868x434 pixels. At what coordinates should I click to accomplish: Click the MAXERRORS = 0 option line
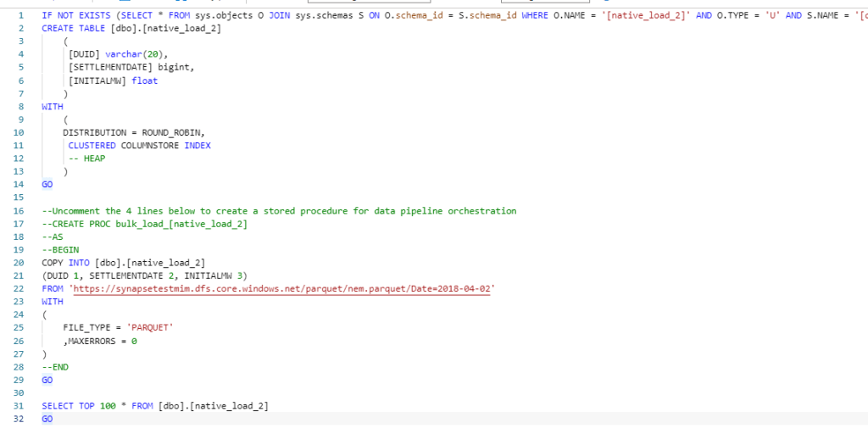point(100,341)
